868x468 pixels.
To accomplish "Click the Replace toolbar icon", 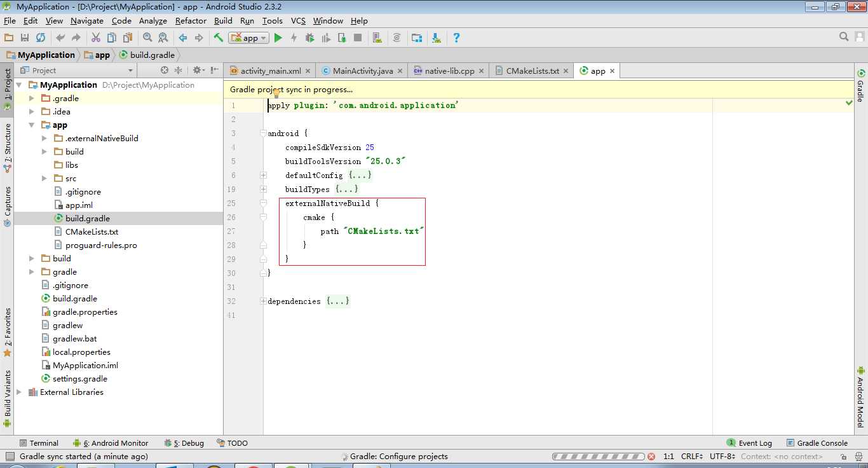I will pyautogui.click(x=163, y=38).
